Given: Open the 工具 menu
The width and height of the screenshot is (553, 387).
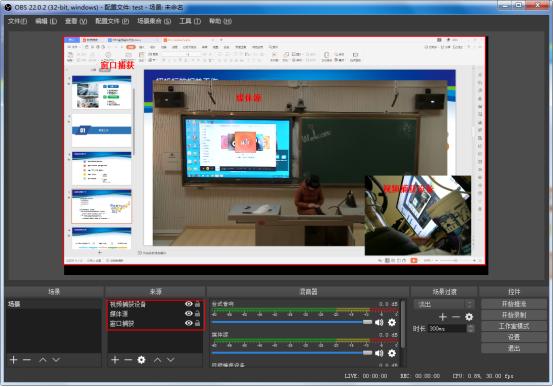Looking at the screenshot, I should click(x=190, y=21).
